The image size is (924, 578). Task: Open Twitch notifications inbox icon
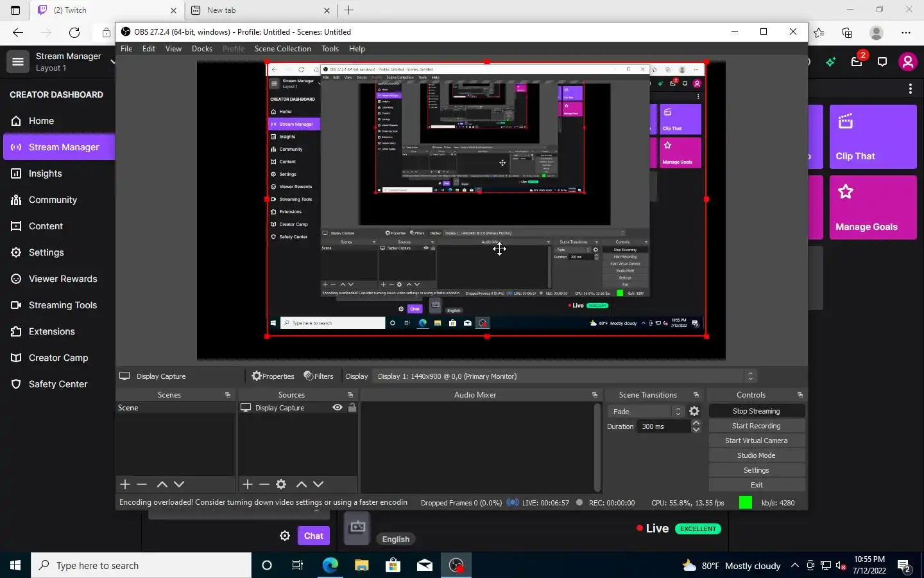(x=857, y=62)
